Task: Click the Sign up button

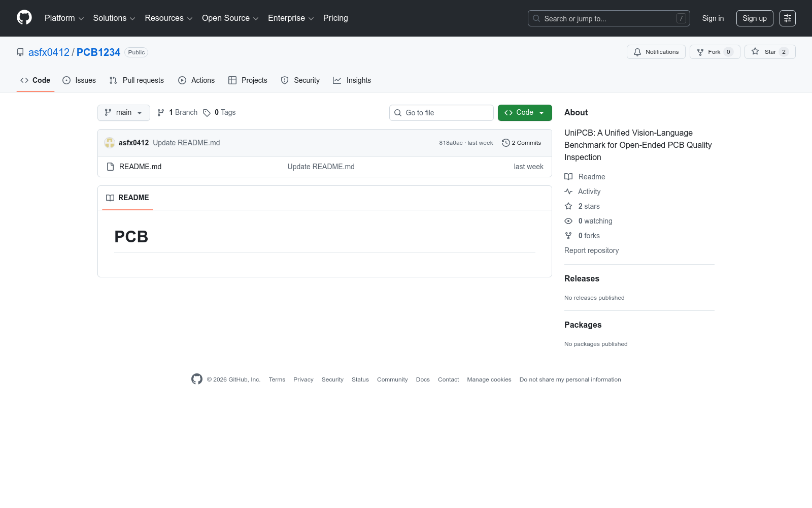Action: [x=755, y=18]
